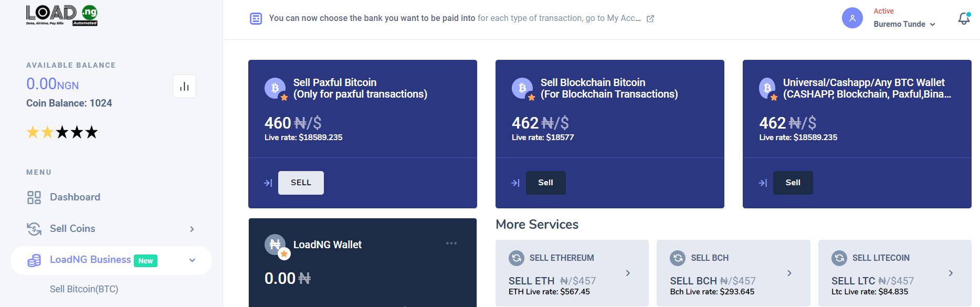Click Bitcoin icon on Sell Paxful card

[275, 88]
